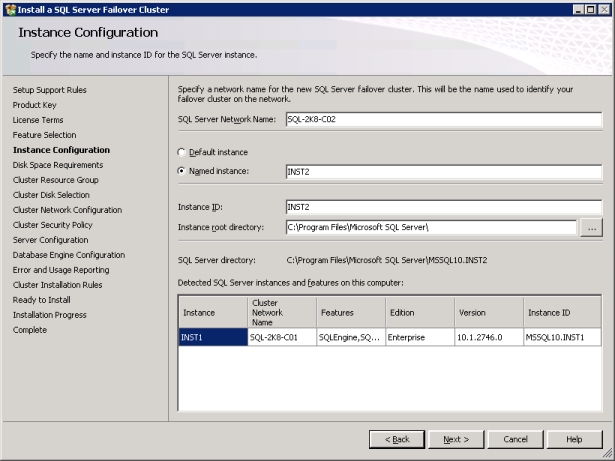Select the Installation Progress step

[49, 315]
